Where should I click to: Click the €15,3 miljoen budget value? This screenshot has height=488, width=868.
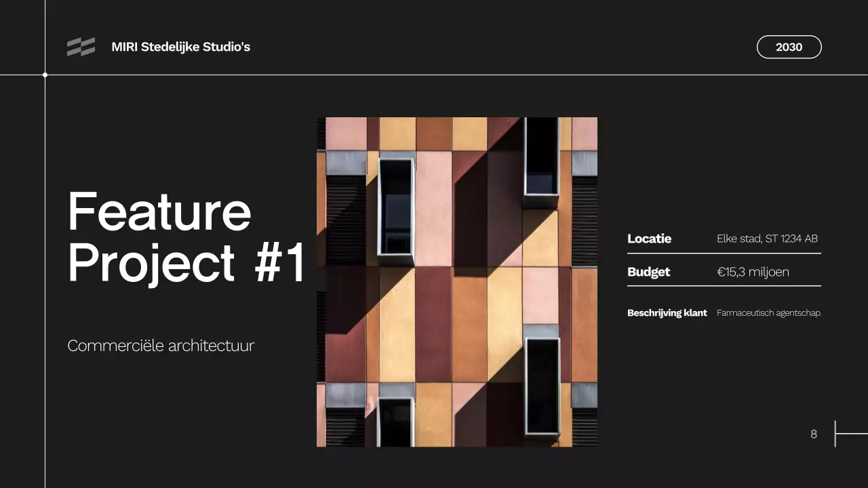point(753,272)
